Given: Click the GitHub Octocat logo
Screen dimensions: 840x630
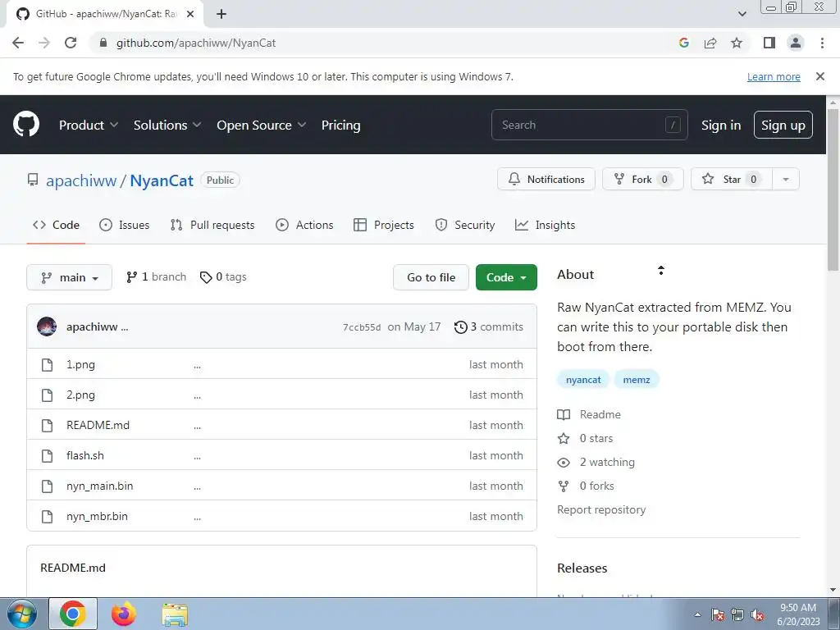Looking at the screenshot, I should [x=26, y=125].
